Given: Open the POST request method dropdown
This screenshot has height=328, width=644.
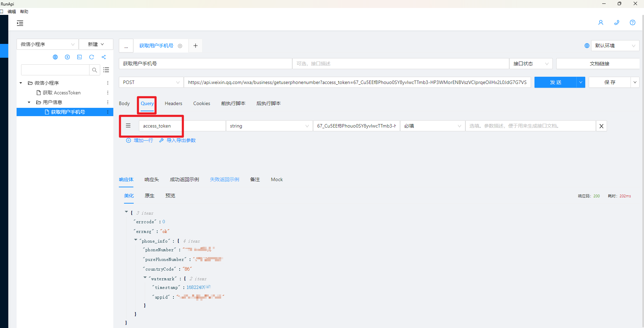Looking at the screenshot, I should point(151,82).
